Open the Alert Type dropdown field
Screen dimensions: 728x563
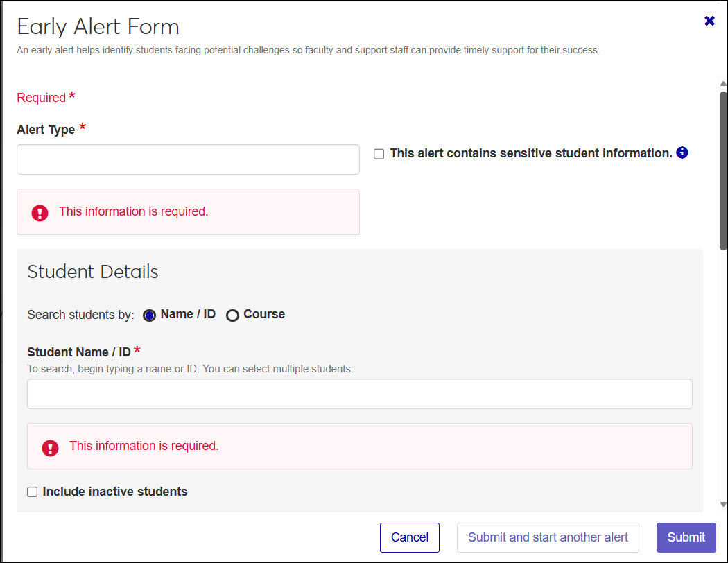tap(188, 159)
